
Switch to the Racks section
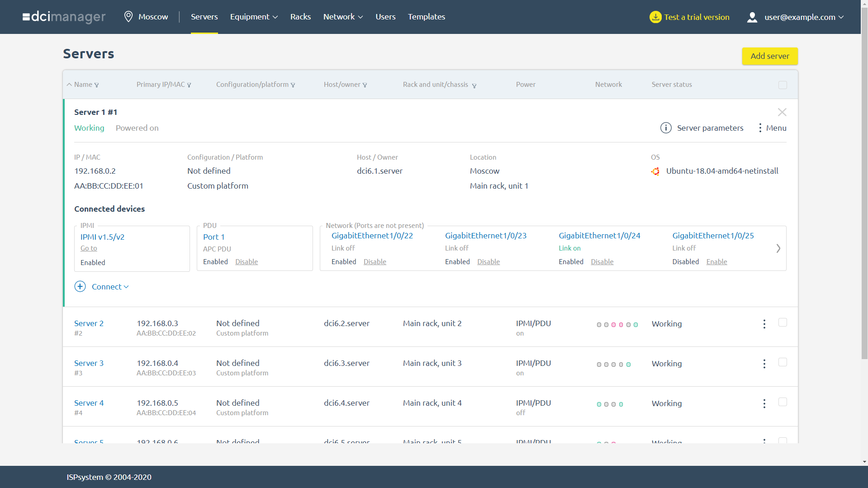[x=300, y=17]
